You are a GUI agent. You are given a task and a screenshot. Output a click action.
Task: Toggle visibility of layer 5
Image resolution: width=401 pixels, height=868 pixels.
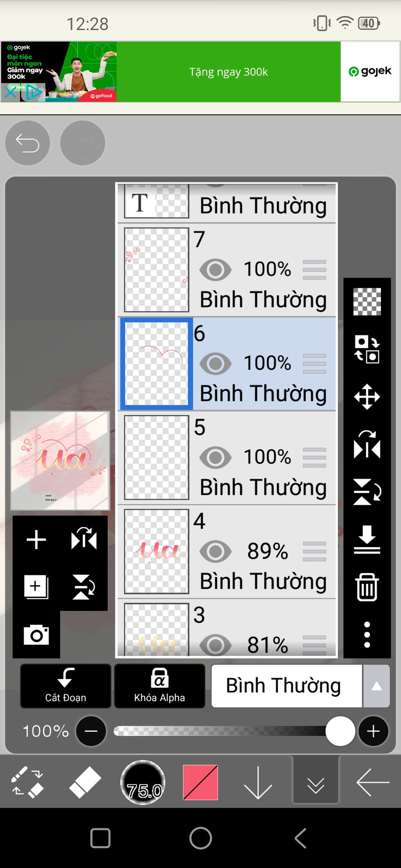215,457
